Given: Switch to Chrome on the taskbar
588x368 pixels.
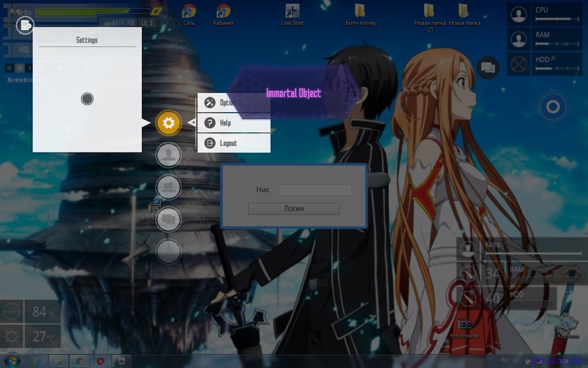Looking at the screenshot, I should pos(79,362).
